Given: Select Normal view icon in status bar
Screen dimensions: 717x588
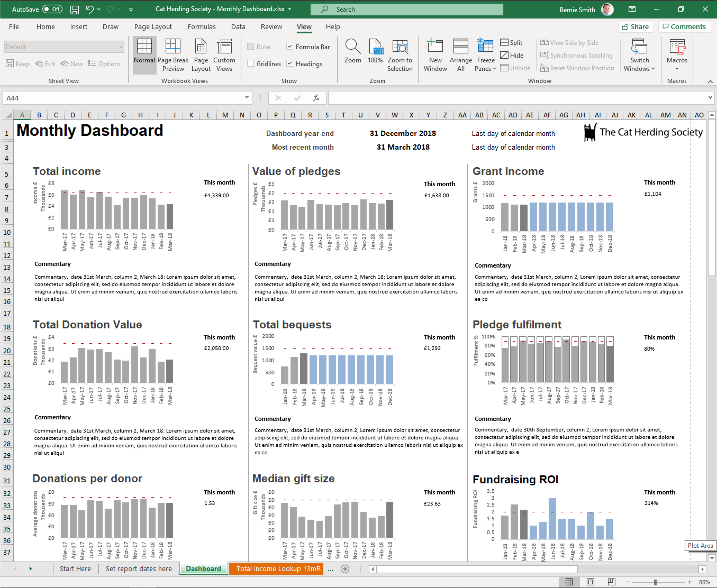Looking at the screenshot, I should click(569, 582).
